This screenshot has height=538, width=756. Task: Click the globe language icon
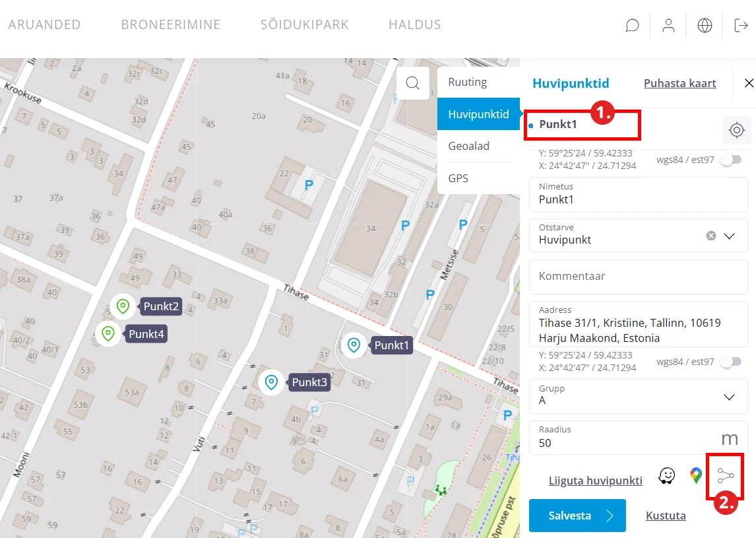705,26
